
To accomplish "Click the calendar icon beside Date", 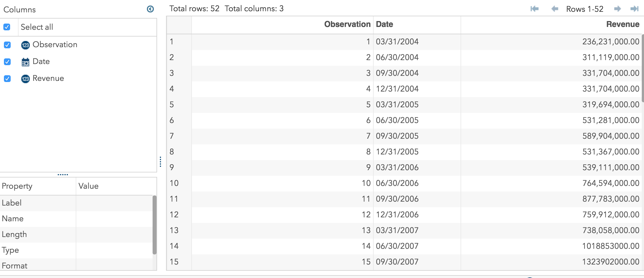I will tap(25, 62).
